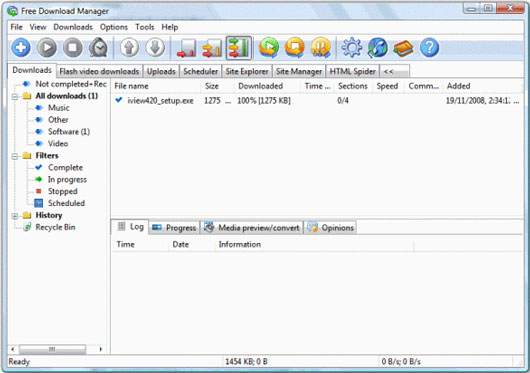Select the Music category in tree

click(58, 108)
